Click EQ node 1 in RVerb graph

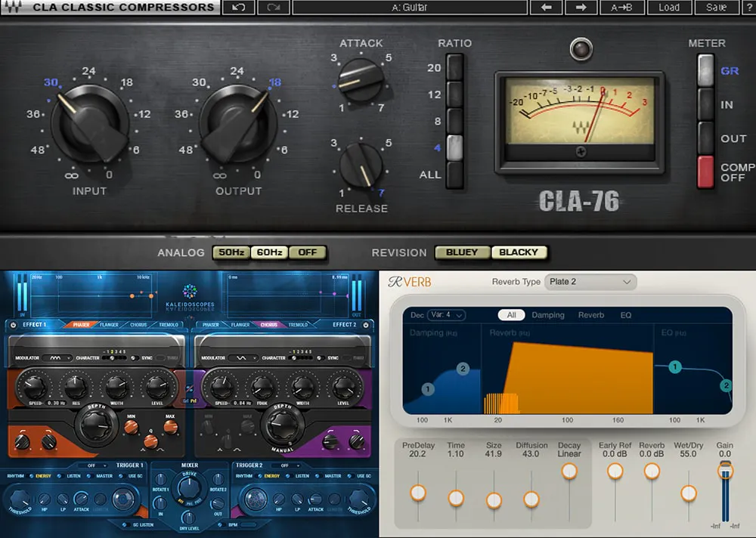click(x=675, y=367)
